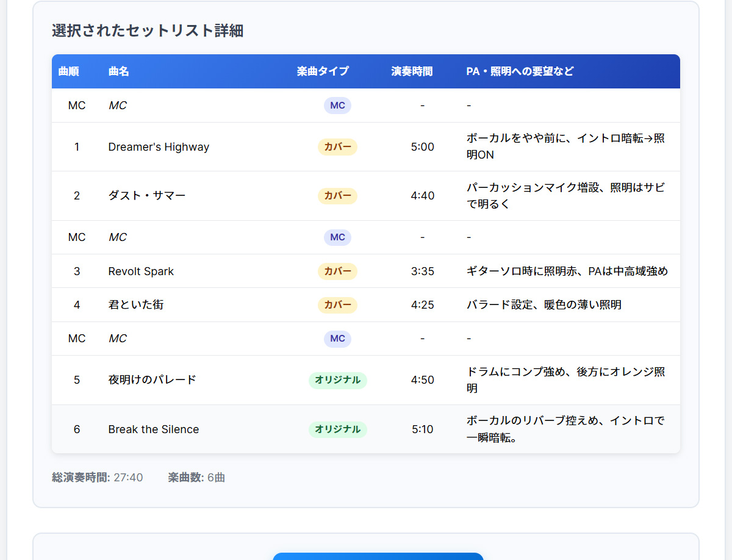
Task: Click track number 2 in 曲順 column
Action: (x=77, y=196)
